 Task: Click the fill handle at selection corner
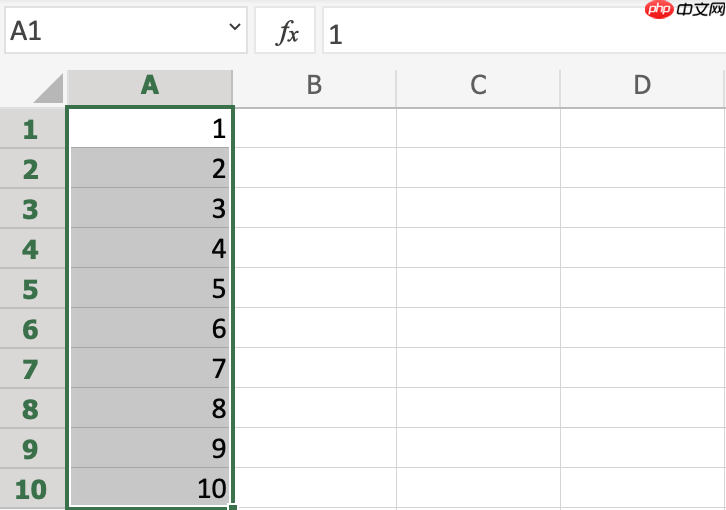coord(233,507)
